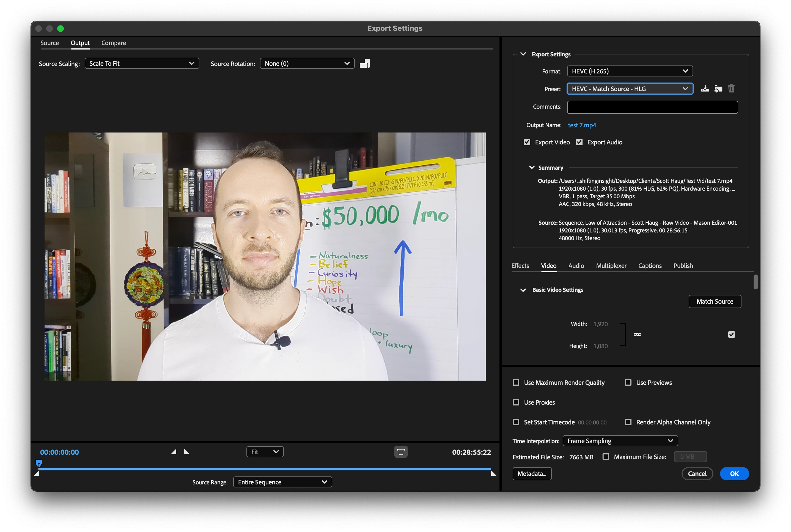Collapse the Summary section

[532, 167]
